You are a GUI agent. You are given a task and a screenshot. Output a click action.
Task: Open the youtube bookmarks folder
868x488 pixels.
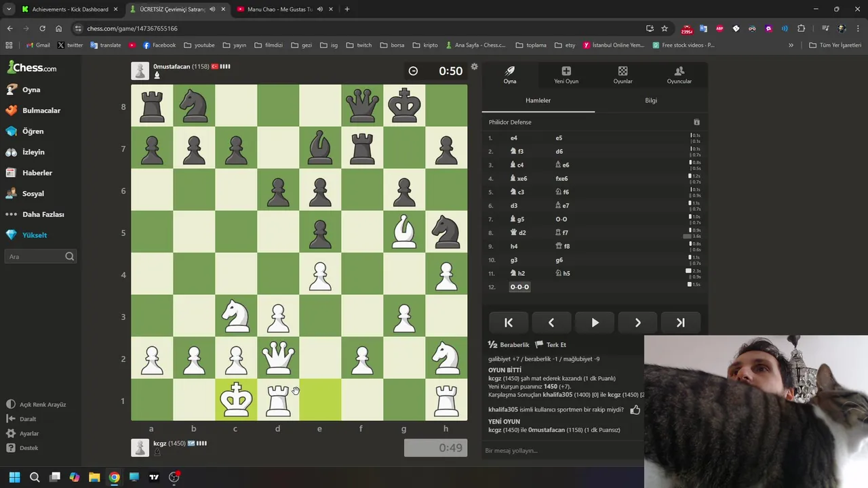[x=199, y=45]
